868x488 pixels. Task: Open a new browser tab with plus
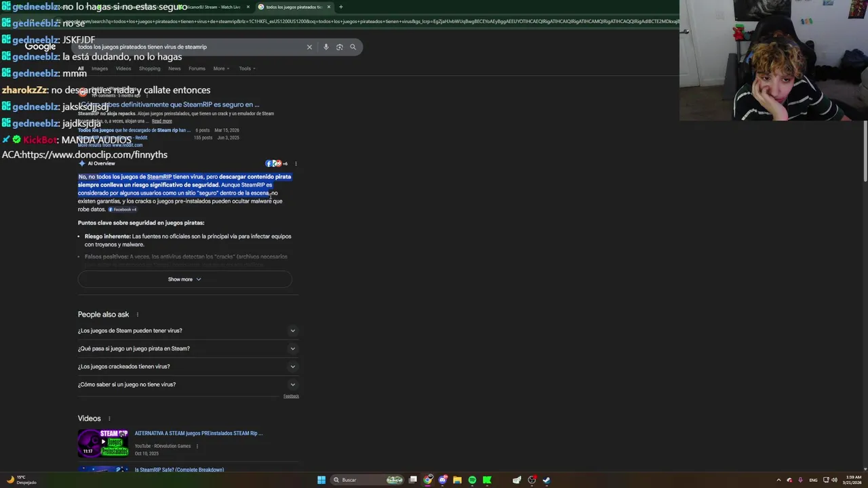(340, 7)
